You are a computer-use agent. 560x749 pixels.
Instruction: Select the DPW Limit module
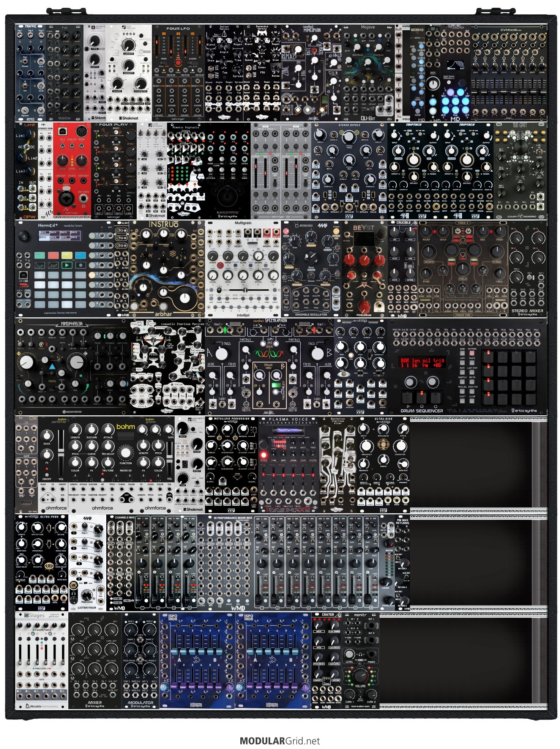click(x=27, y=170)
